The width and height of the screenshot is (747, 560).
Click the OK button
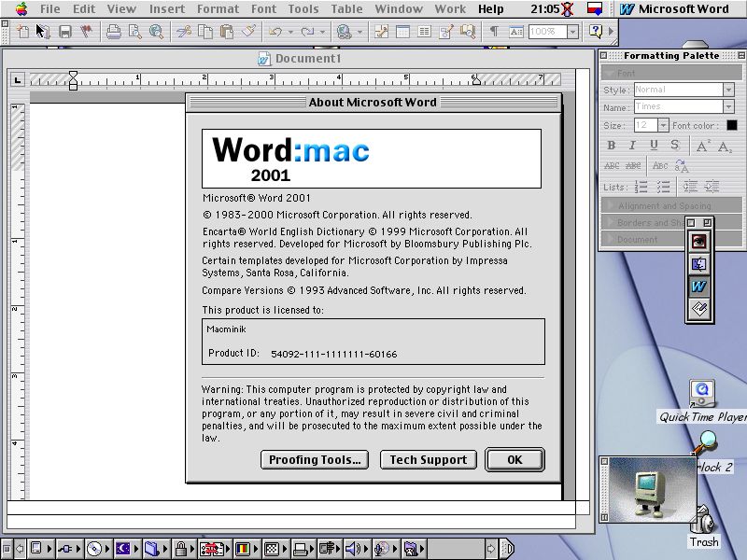click(x=514, y=459)
